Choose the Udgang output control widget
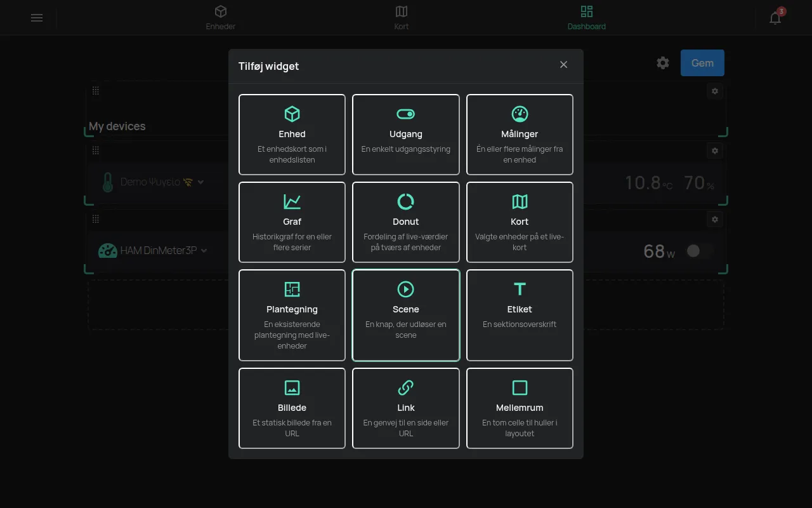Image resolution: width=812 pixels, height=508 pixels. [x=406, y=135]
